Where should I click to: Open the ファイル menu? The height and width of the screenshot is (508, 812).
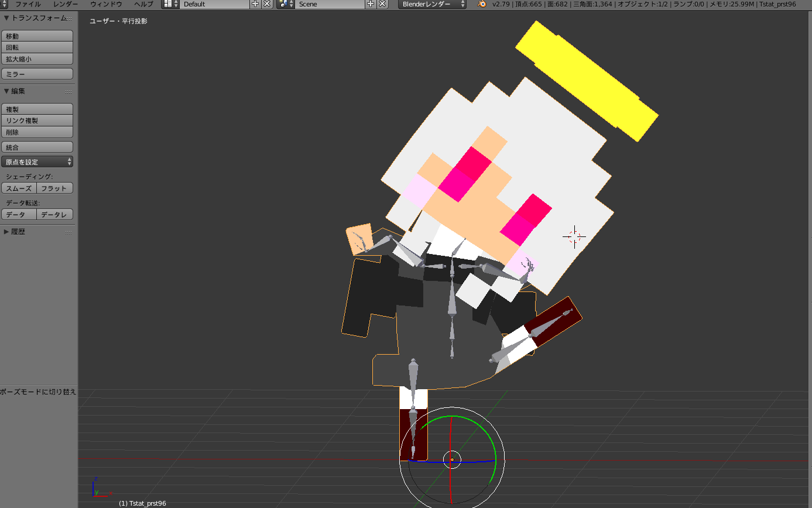click(x=28, y=4)
